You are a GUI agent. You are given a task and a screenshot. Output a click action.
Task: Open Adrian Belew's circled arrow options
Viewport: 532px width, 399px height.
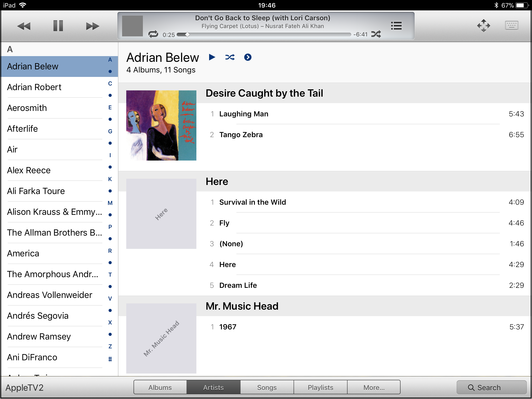[x=248, y=57]
